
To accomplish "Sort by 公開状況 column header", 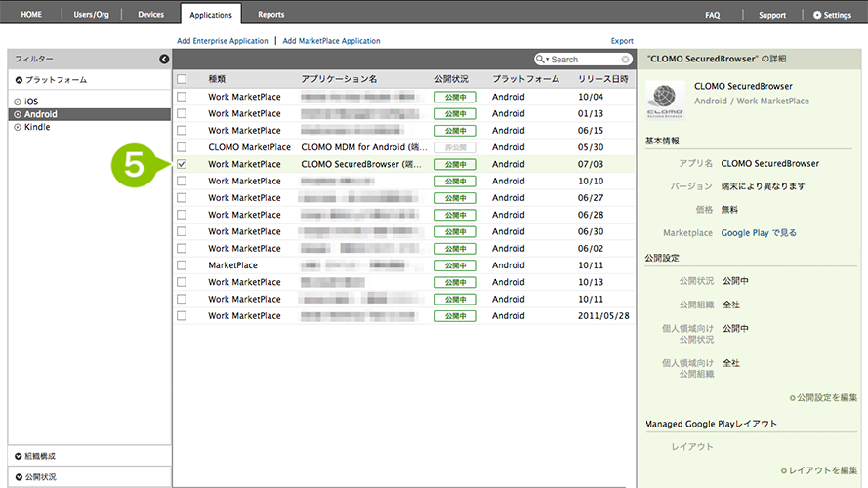I will tap(451, 79).
